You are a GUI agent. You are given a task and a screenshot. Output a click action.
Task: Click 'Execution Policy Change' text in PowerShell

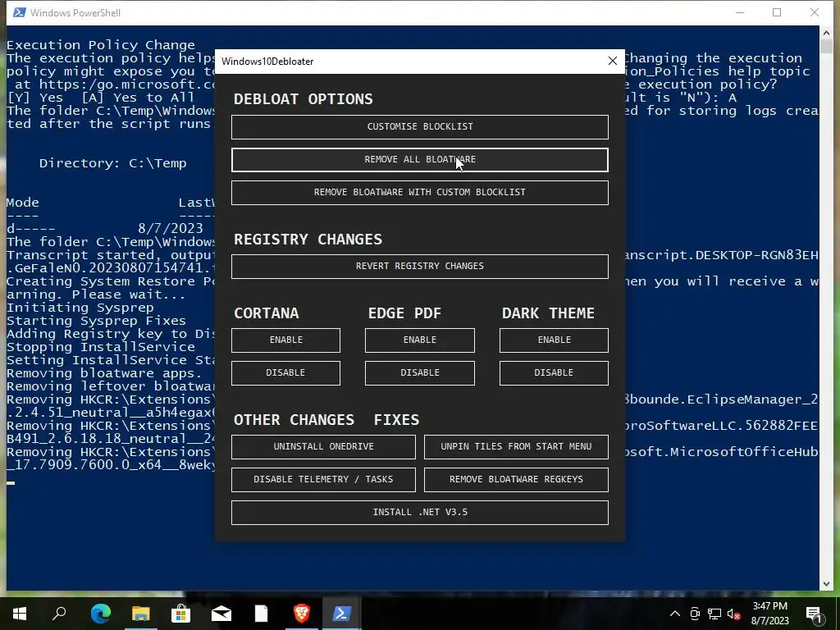pos(101,45)
